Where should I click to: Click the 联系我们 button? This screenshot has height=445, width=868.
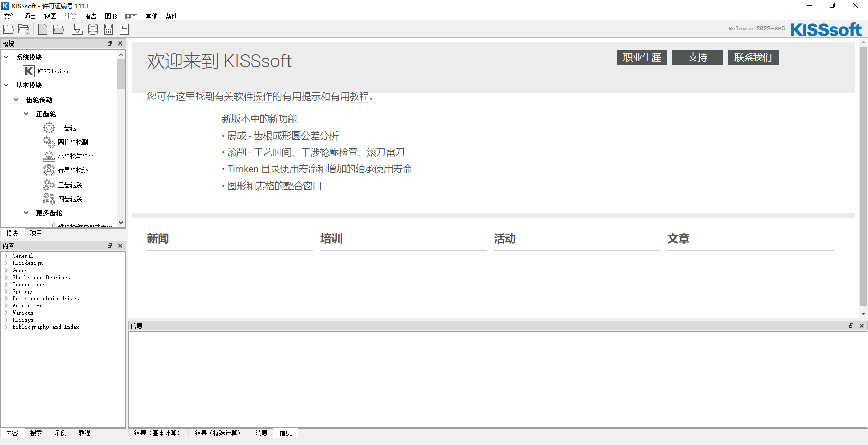pos(753,58)
